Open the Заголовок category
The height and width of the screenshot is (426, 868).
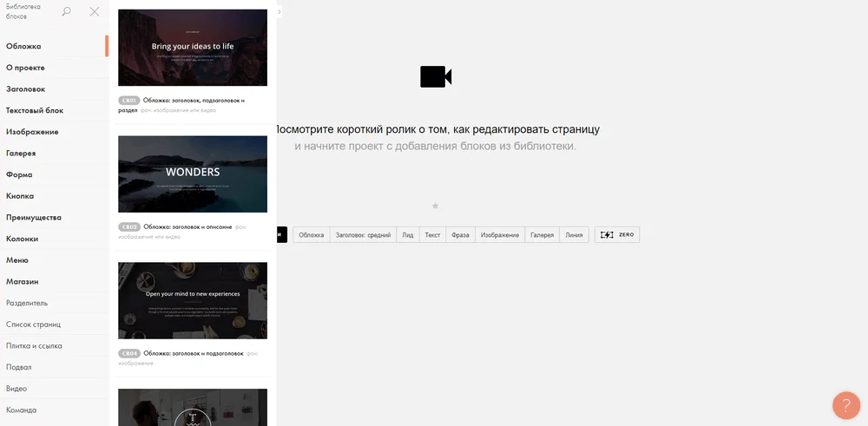click(x=54, y=89)
